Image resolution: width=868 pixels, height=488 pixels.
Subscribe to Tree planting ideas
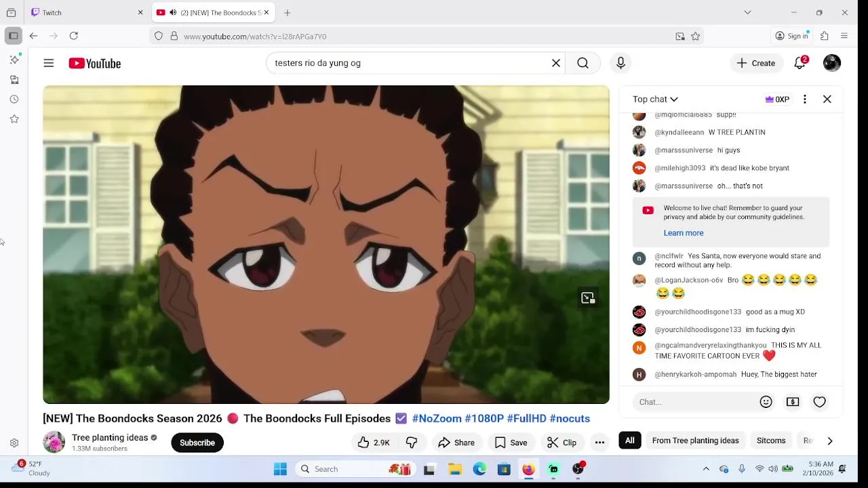197,443
